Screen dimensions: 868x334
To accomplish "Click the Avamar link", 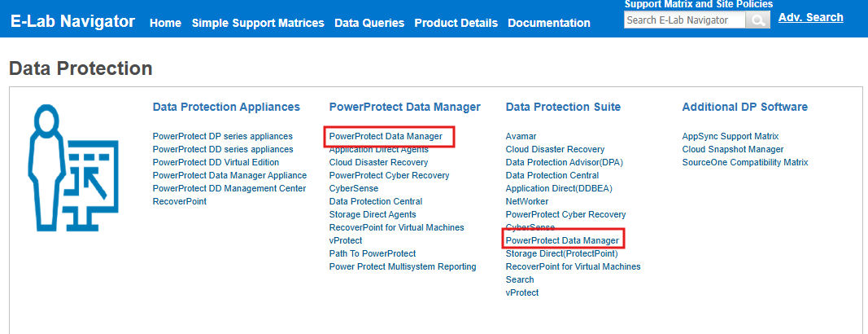I will coord(521,136).
